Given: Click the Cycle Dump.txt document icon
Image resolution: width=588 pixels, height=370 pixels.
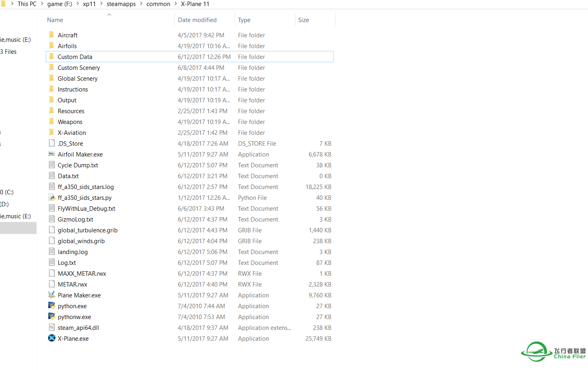Looking at the screenshot, I should click(51, 165).
